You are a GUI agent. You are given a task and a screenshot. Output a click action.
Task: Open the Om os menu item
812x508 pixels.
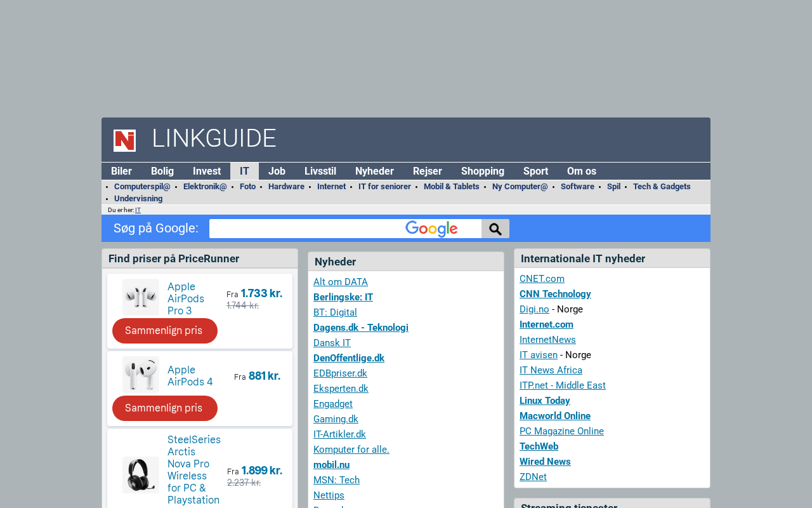[x=581, y=171]
